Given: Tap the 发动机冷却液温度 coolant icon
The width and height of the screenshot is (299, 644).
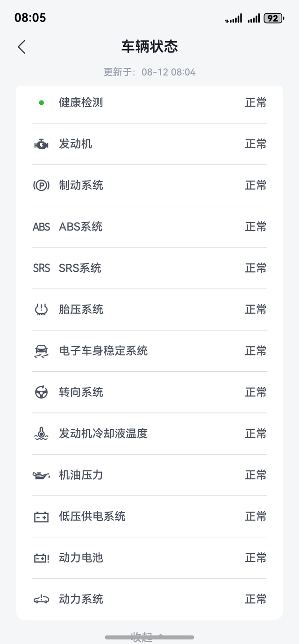Looking at the screenshot, I should pos(42,434).
